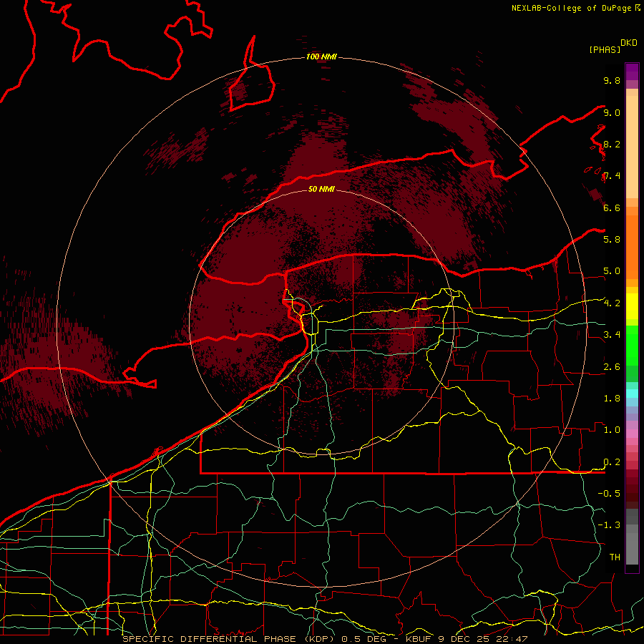Screen dimensions: 644x644
Task: Click the -1.3 scale value label
Action: pyautogui.click(x=609, y=525)
